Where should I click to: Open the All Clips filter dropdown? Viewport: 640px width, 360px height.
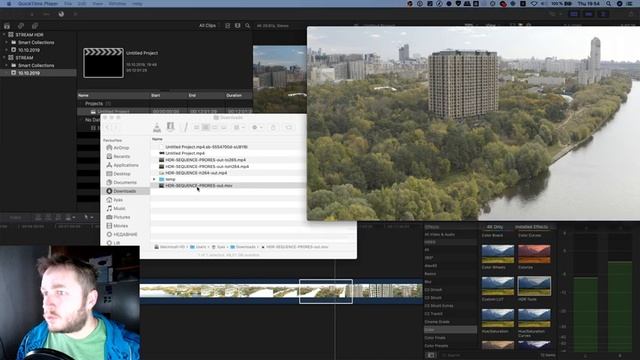click(207, 26)
